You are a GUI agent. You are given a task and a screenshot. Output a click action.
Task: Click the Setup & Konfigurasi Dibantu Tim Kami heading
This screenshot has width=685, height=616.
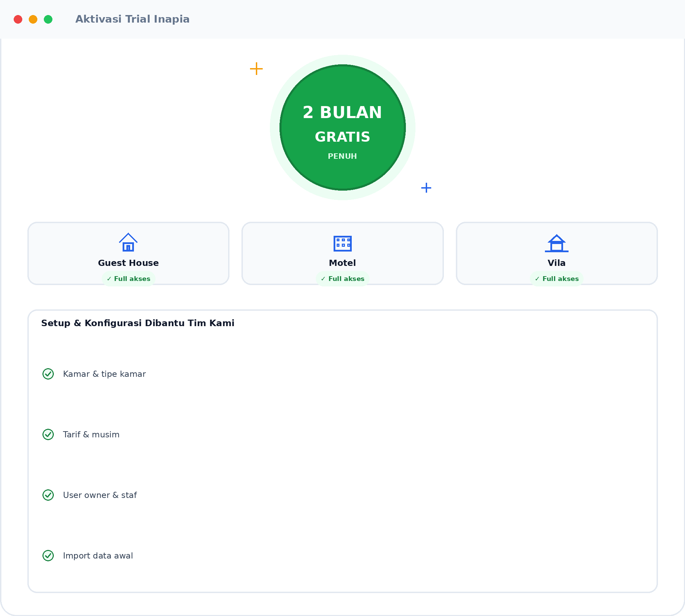[138, 323]
